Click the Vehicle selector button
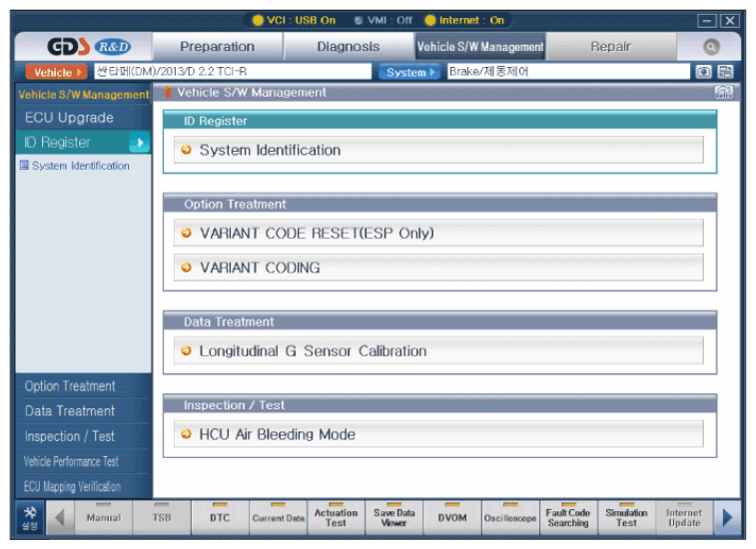This screenshot has height=549, width=756. (54, 72)
